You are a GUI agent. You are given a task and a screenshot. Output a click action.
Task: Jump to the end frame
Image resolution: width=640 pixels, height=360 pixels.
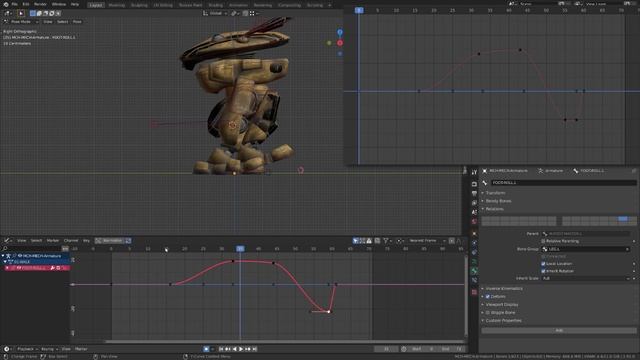254,349
